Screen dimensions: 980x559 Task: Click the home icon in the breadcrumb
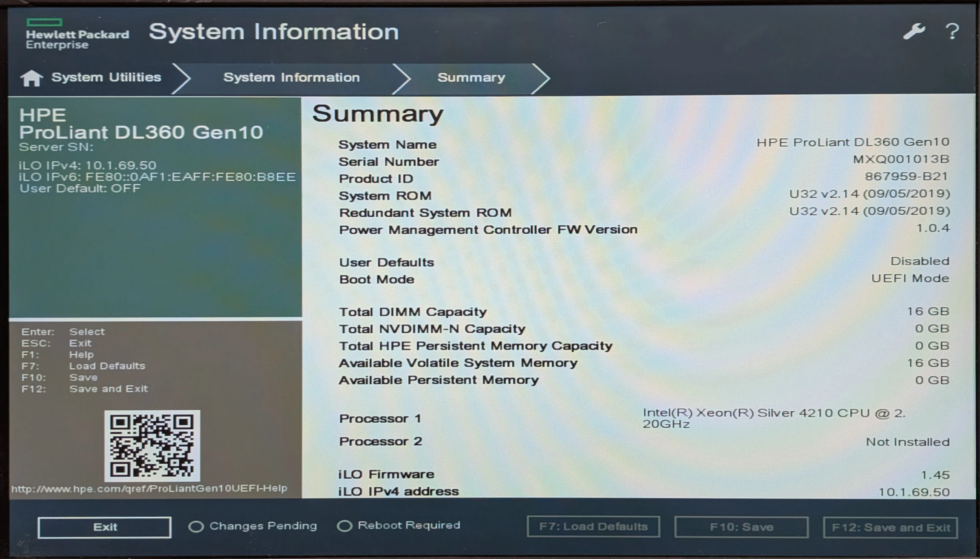31,78
